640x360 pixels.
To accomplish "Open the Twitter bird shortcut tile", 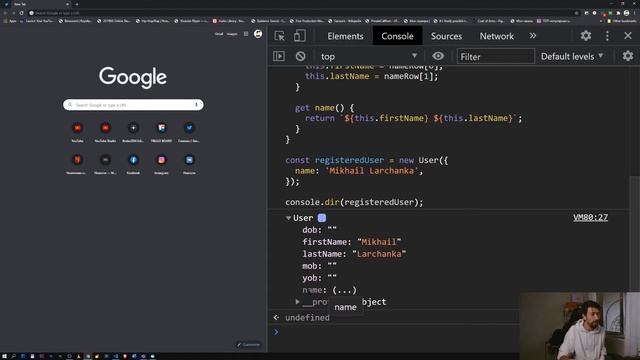I will [x=189, y=132].
